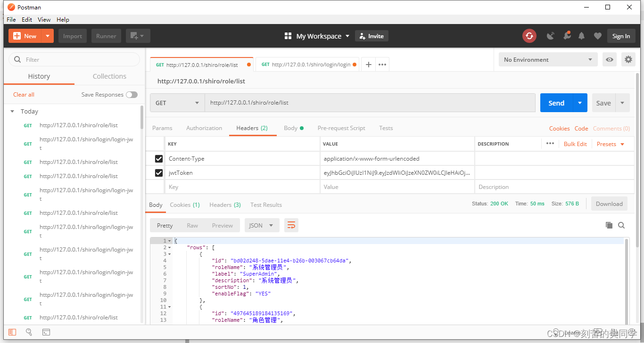Click the Download response button

pos(609,204)
